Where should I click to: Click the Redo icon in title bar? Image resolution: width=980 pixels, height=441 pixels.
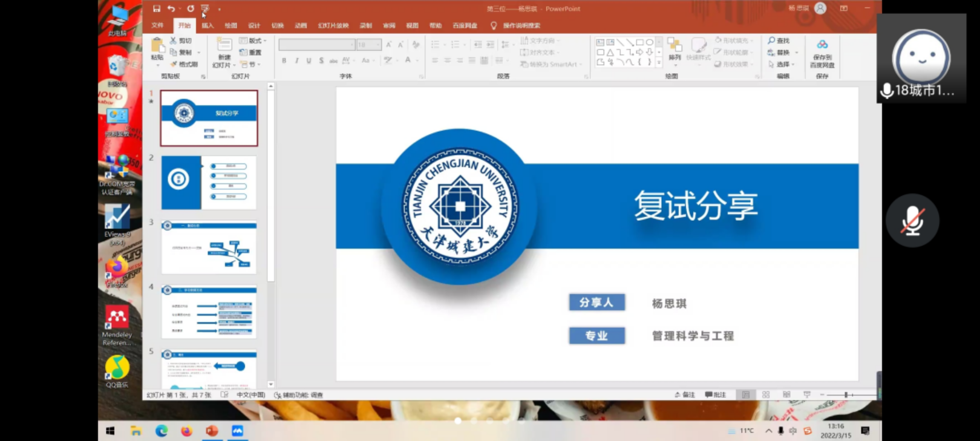click(x=191, y=8)
